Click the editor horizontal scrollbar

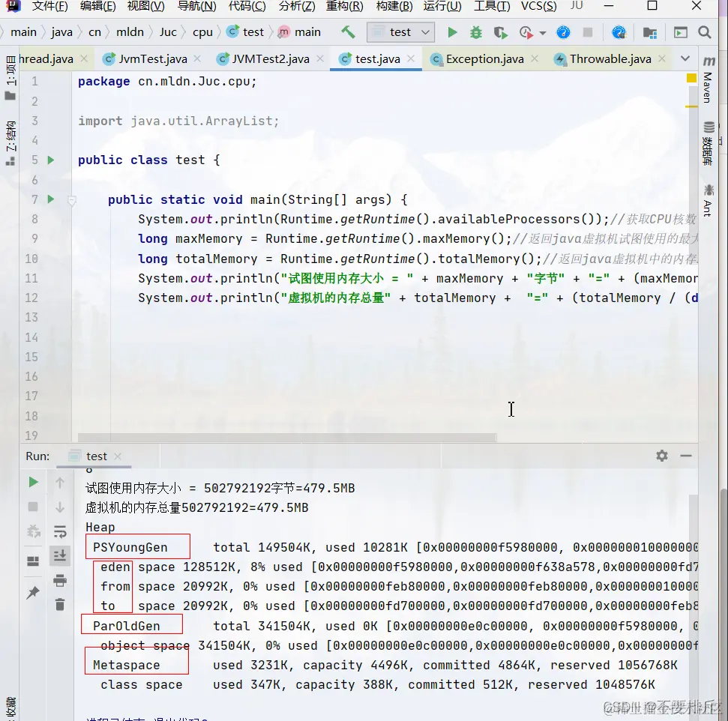tap(287, 438)
